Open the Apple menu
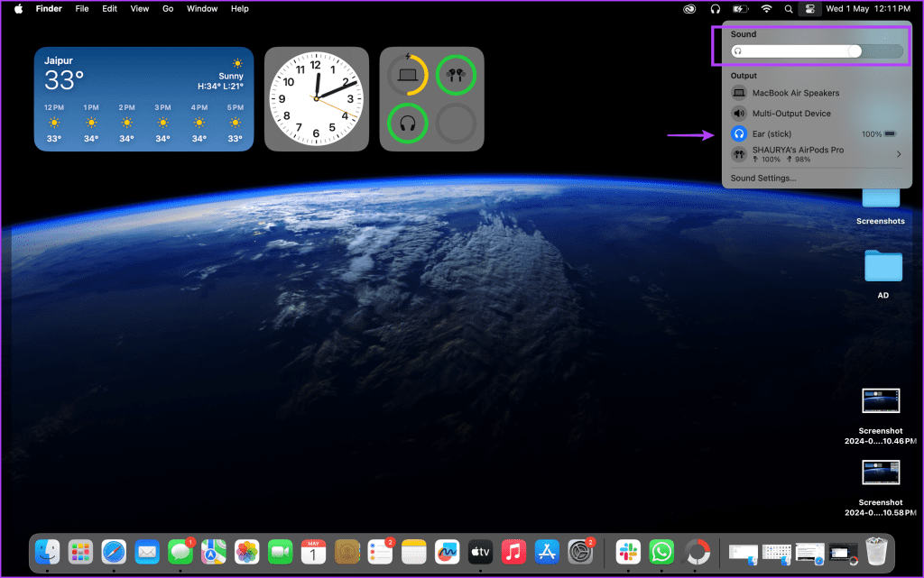Screen dimensions: 924x578 pyautogui.click(x=18, y=9)
